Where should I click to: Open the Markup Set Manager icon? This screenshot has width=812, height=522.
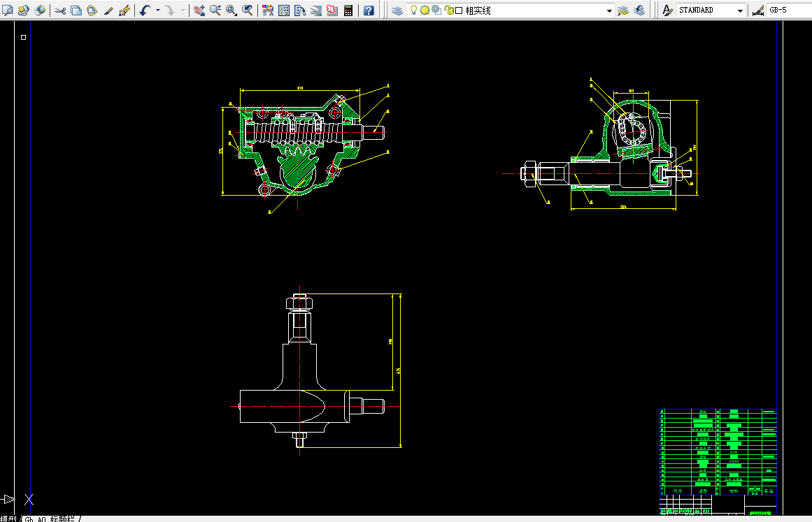(x=332, y=10)
